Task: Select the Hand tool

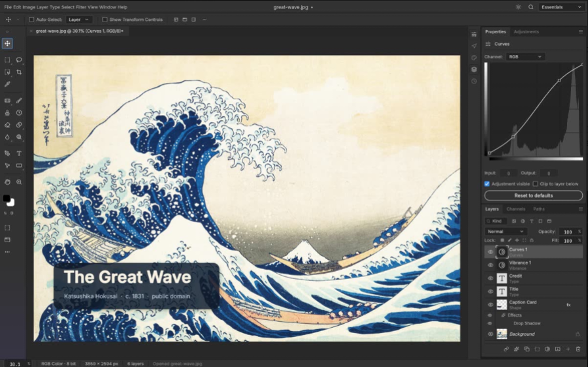Action: point(7,182)
